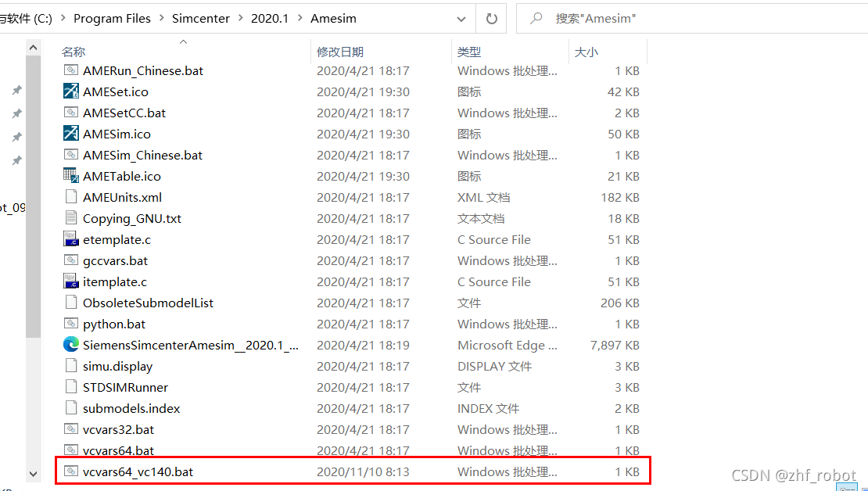This screenshot has height=491, width=868.
Task: Click the AMEUnits.xml file icon
Action: 71,196
